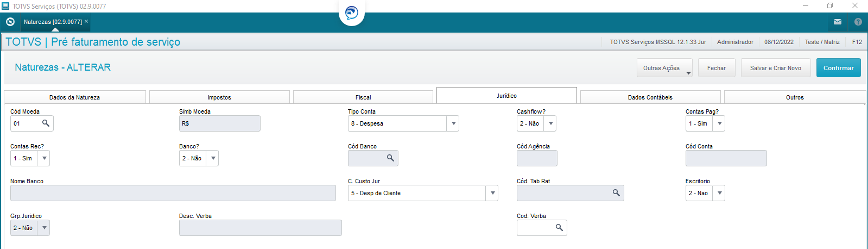Click TOTVS | Pré faturamento de serviço title

(x=93, y=42)
